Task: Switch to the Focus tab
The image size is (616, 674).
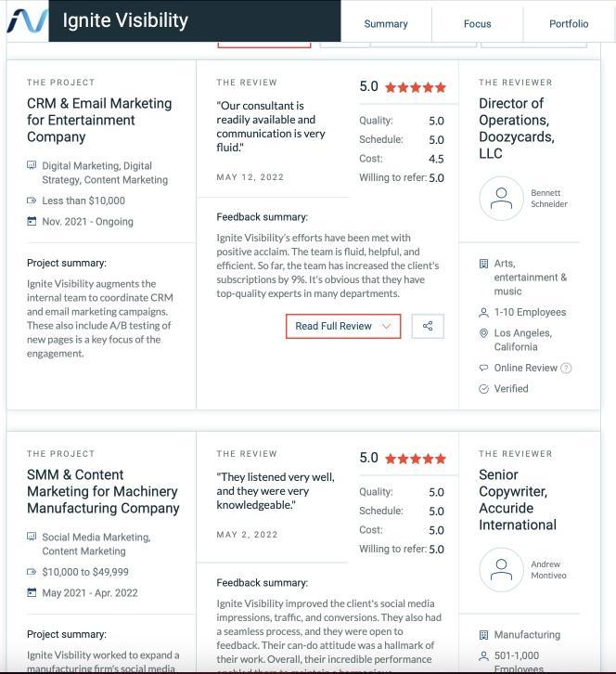Action: 477,24
